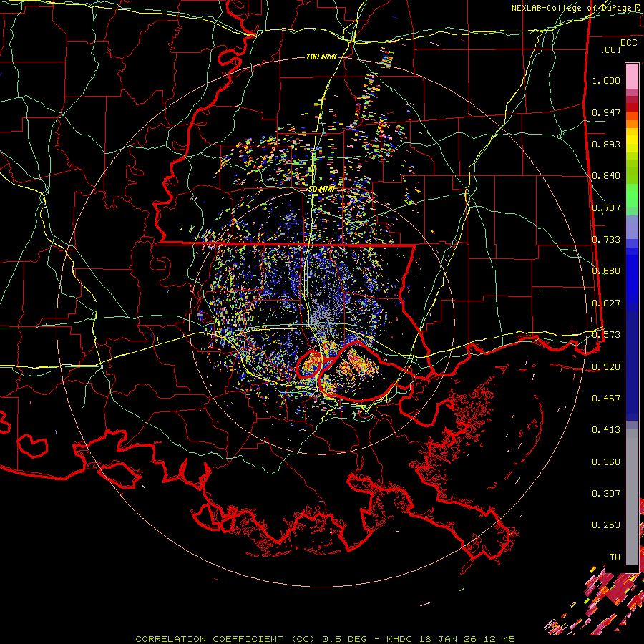Image resolution: width=644 pixels, height=644 pixels.
Task: Select the 0.893 scale value
Action: pos(606,144)
